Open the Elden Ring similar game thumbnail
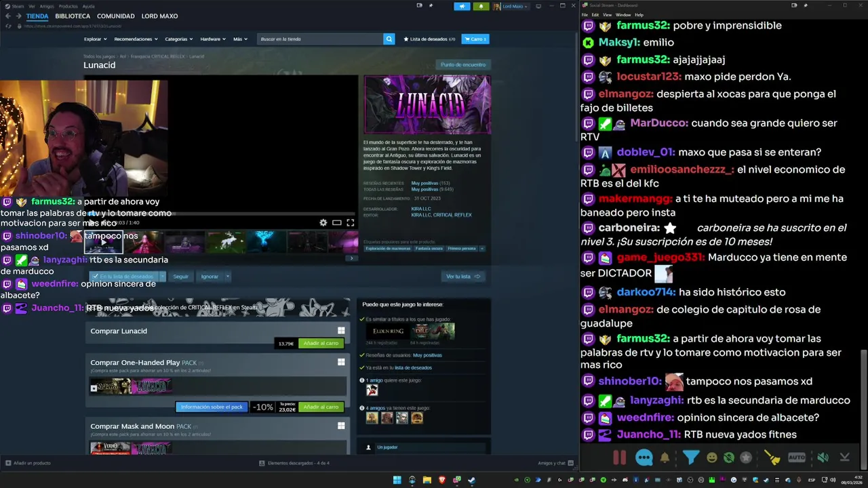The image size is (868, 488). [389, 331]
